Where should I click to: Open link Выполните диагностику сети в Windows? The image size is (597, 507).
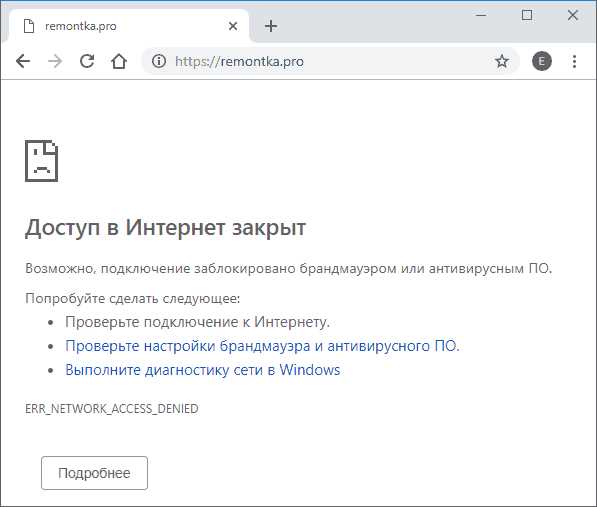tap(203, 370)
